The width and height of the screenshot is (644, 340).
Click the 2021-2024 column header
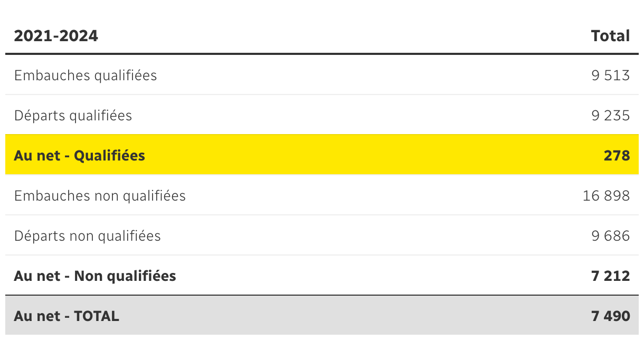pos(56,36)
